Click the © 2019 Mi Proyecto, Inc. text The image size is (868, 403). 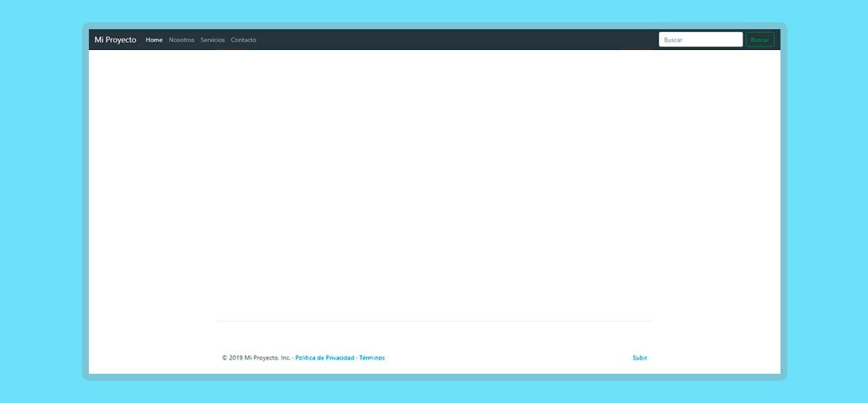click(256, 358)
